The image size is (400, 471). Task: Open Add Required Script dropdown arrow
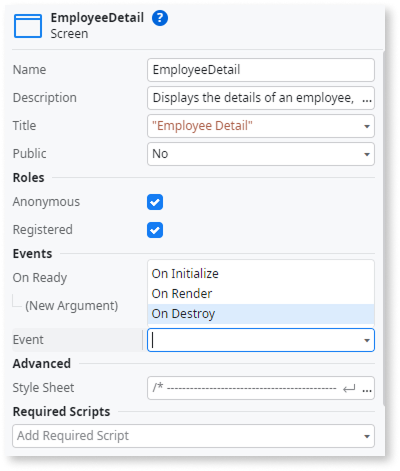[367, 436]
